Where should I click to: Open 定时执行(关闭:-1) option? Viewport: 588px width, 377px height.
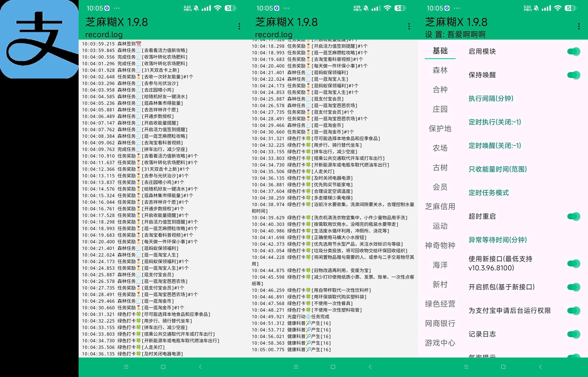(x=495, y=122)
